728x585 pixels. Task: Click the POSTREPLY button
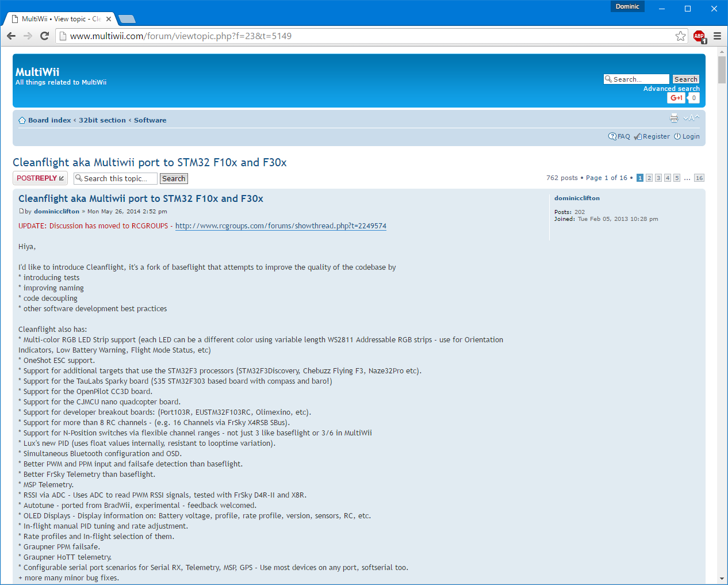pyautogui.click(x=40, y=178)
